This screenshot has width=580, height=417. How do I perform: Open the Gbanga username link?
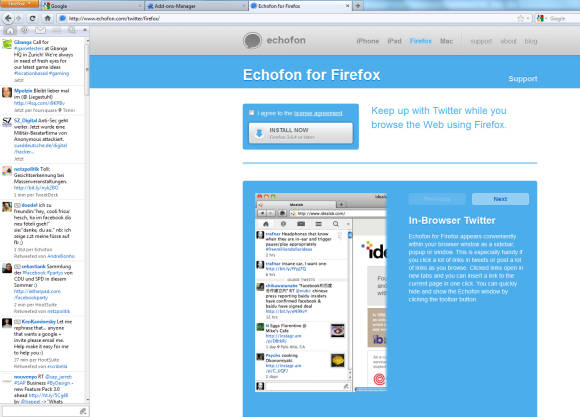point(22,42)
